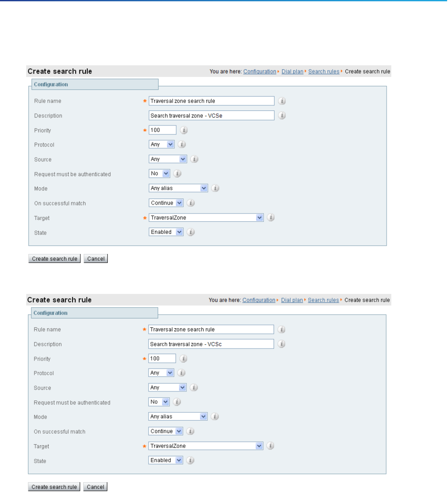Screen dimensions: 448x492
Task: Open the 'Search rules' breadcrumb link above the VCSc form
Action: (x=323, y=300)
